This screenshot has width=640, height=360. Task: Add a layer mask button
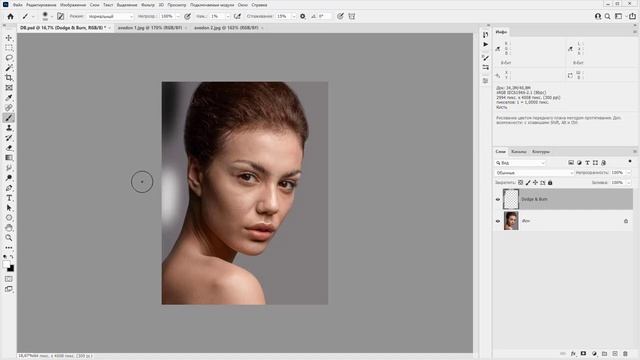tap(584, 353)
